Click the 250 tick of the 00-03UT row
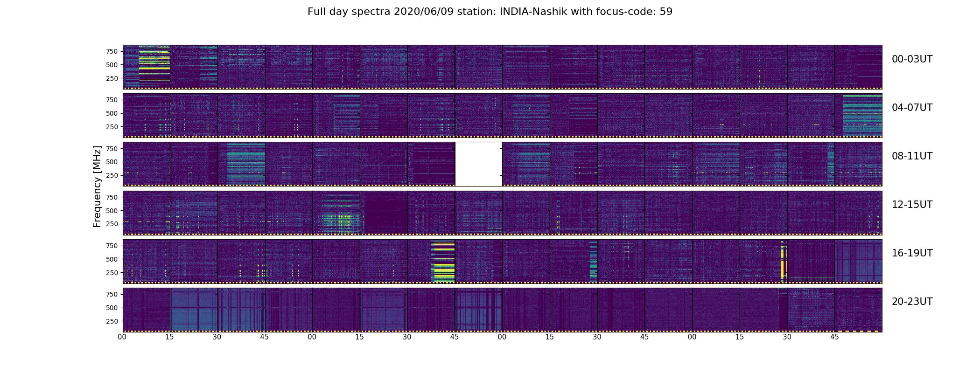The width and height of the screenshot is (980, 373). click(x=112, y=78)
